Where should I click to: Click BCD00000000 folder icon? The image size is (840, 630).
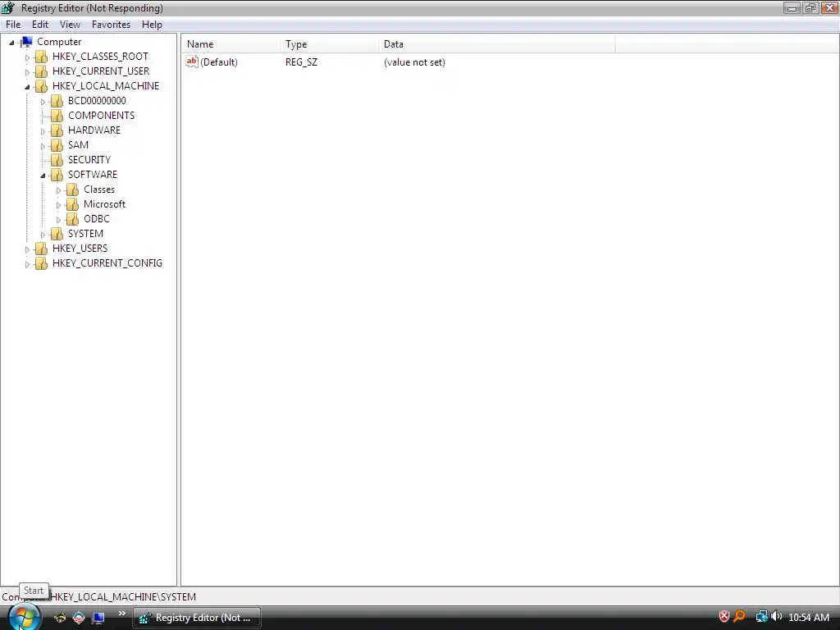[x=57, y=101]
